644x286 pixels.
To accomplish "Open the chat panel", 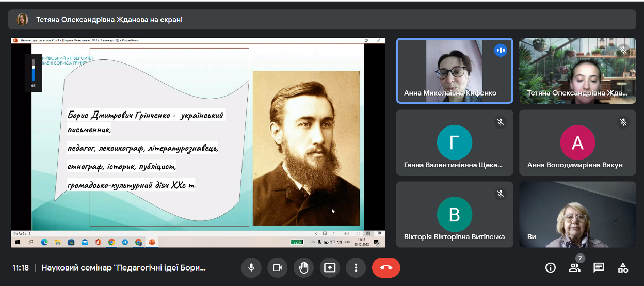I will (599, 267).
